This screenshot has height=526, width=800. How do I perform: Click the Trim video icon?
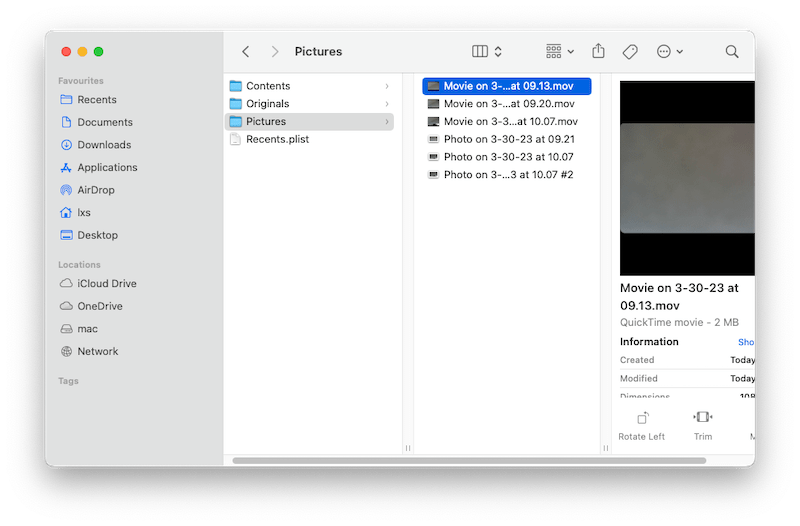click(x=703, y=418)
